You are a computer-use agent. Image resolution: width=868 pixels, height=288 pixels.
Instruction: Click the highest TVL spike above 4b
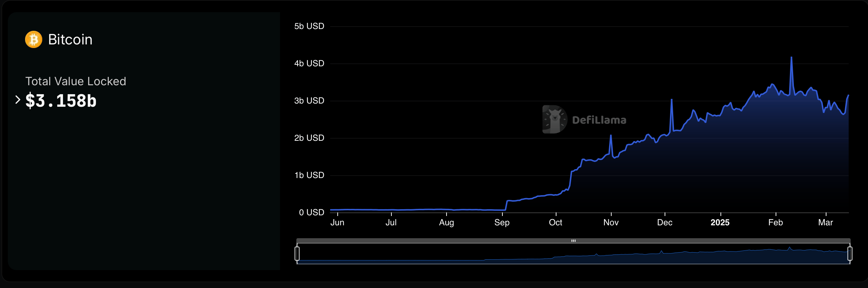791,57
